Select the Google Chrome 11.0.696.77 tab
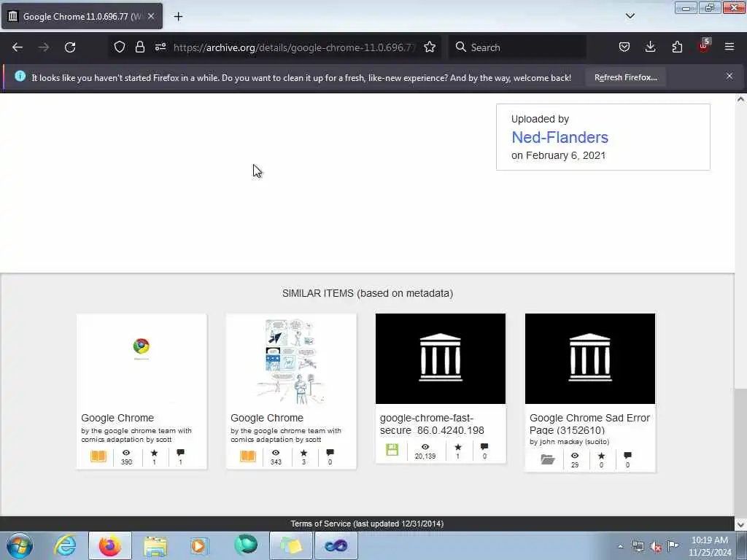The height and width of the screenshot is (560, 747). (82, 16)
